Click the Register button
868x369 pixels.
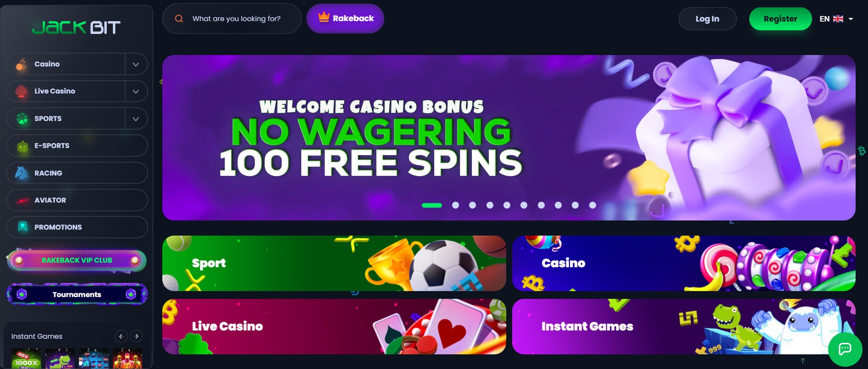coord(780,19)
